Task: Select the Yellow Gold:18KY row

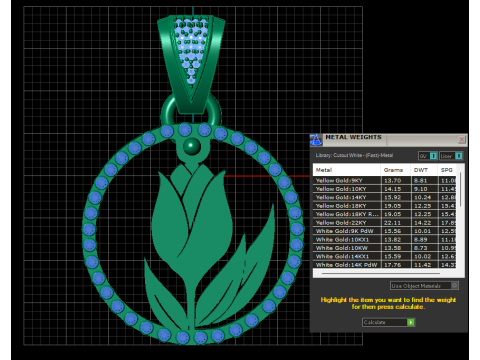Action: (385, 206)
